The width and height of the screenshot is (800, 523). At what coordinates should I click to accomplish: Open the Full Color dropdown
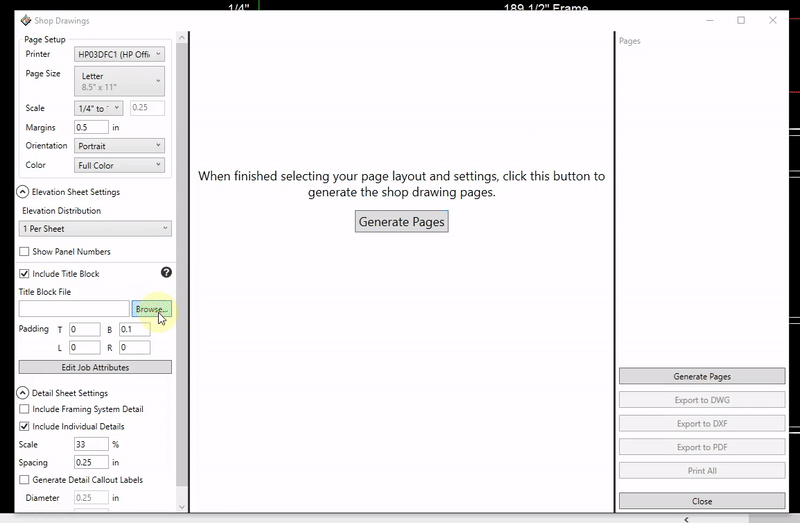tap(119, 165)
